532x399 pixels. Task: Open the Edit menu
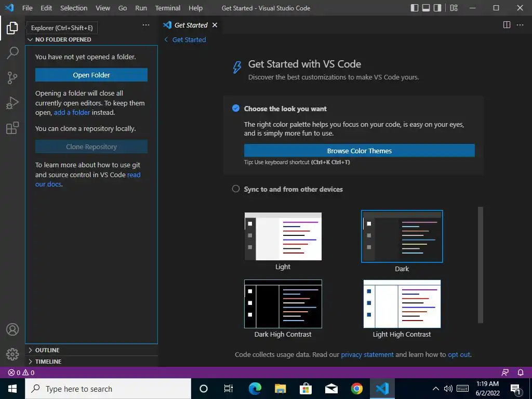tap(46, 8)
